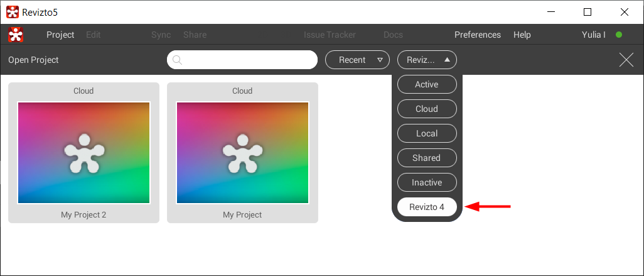Click the Revizto5 title bar app icon

pos(12,12)
